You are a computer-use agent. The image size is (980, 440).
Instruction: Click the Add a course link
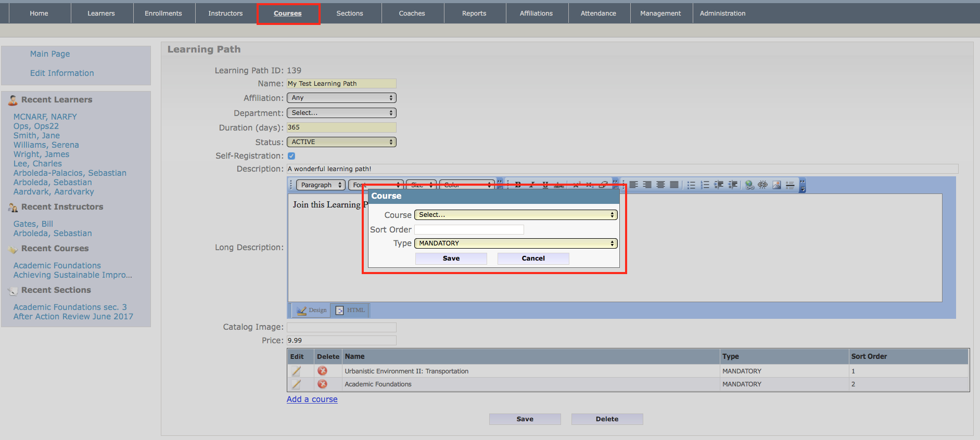click(312, 399)
